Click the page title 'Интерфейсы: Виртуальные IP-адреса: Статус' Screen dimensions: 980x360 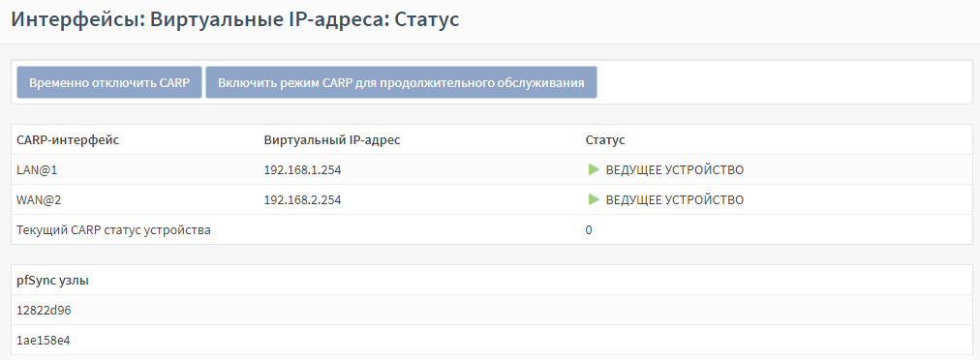(235, 19)
